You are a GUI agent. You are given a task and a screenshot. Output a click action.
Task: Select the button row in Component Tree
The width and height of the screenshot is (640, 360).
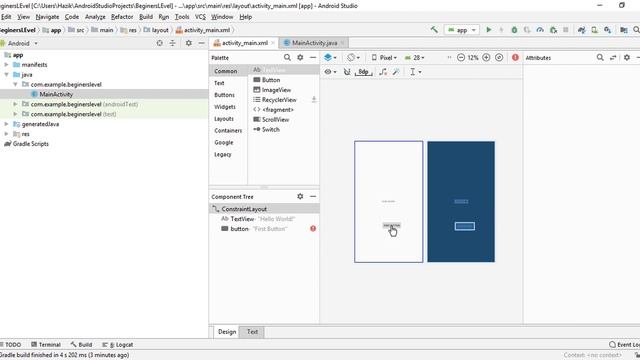pos(264,229)
